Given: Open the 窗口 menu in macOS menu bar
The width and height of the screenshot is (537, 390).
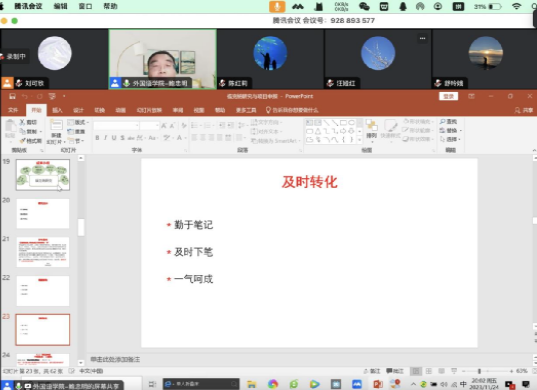Looking at the screenshot, I should (85, 6).
